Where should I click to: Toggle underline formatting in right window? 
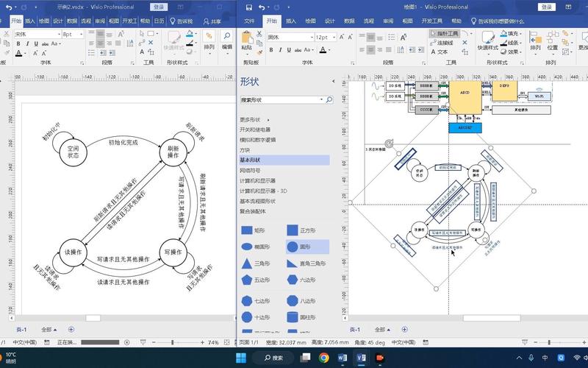289,50
